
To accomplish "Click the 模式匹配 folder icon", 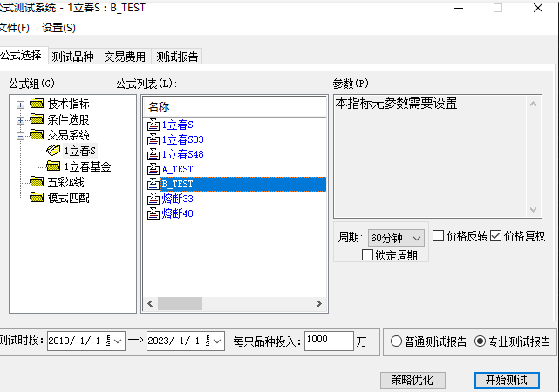I will pos(37,197).
